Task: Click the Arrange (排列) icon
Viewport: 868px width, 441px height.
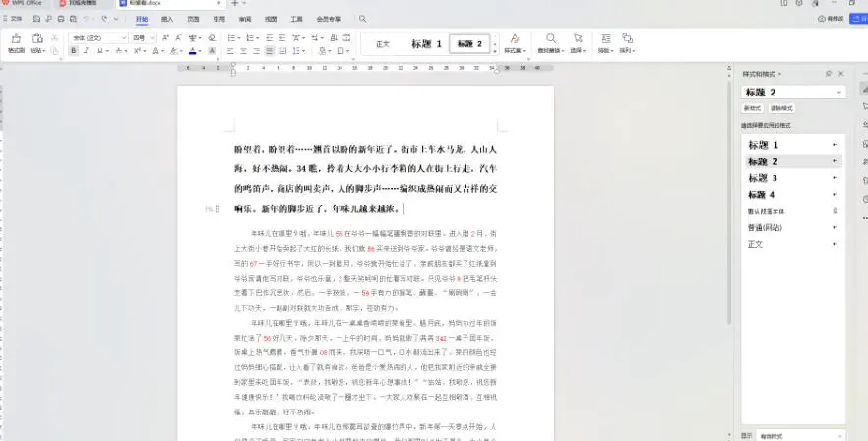Action: pos(627,38)
